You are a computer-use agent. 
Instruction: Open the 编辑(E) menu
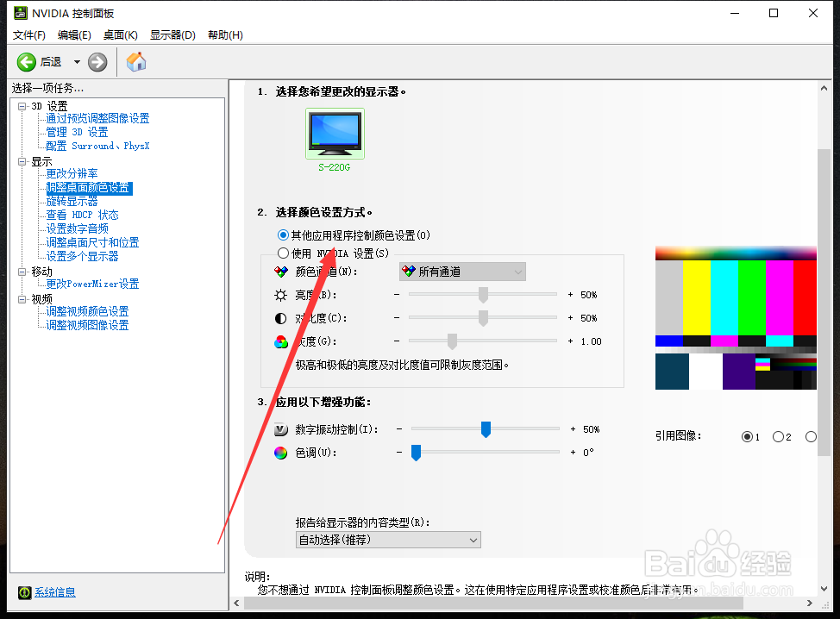[x=74, y=34]
